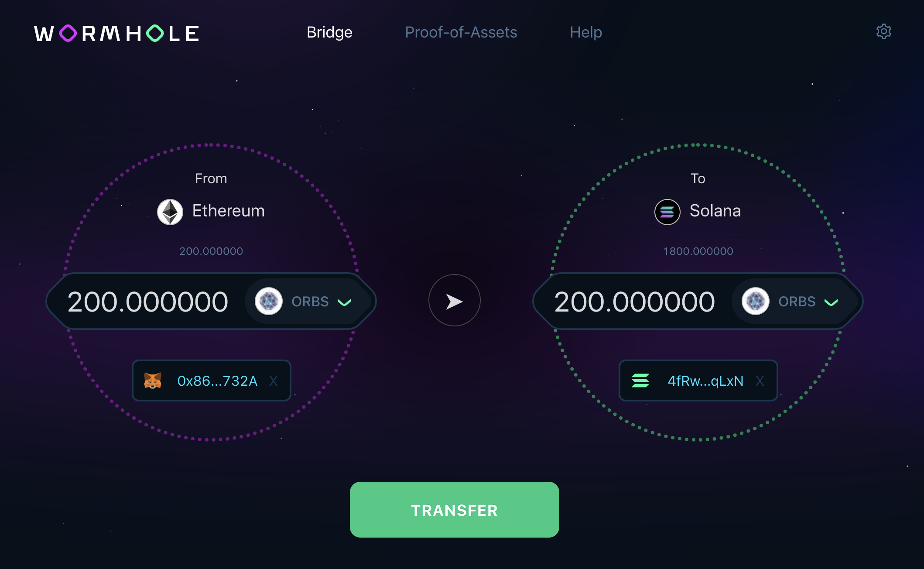924x569 pixels.
Task: Expand the destination ORBS token dropdown
Action: pos(831,302)
